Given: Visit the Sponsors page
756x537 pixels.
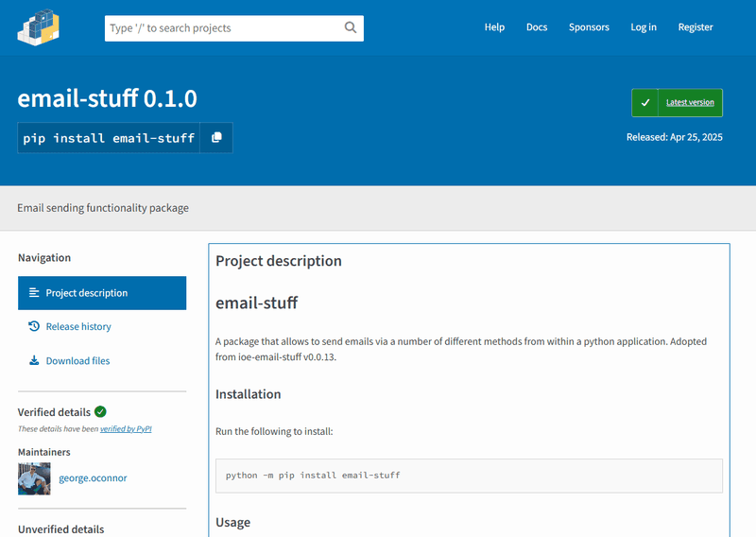Looking at the screenshot, I should click(x=589, y=27).
